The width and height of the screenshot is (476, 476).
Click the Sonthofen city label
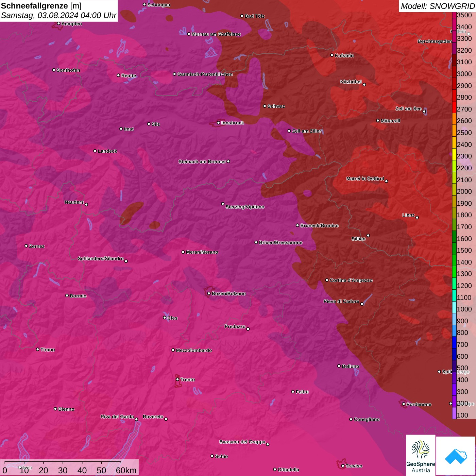pyautogui.click(x=68, y=70)
